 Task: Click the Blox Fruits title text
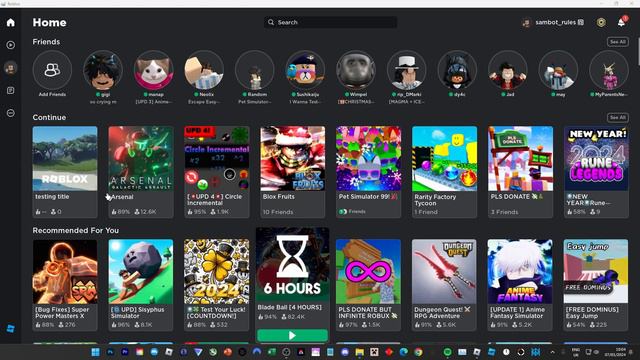[x=279, y=197]
